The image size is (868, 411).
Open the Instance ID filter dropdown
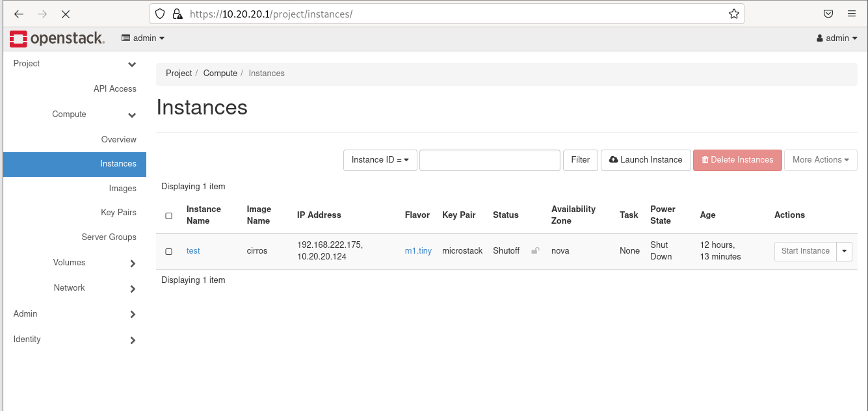(380, 160)
